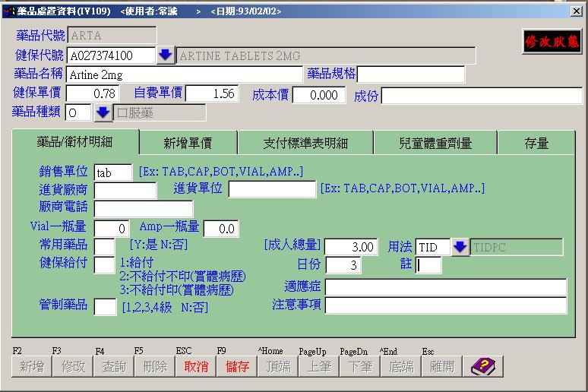Open the 支付標準表明細 tab
The image size is (588, 392).
point(305,143)
